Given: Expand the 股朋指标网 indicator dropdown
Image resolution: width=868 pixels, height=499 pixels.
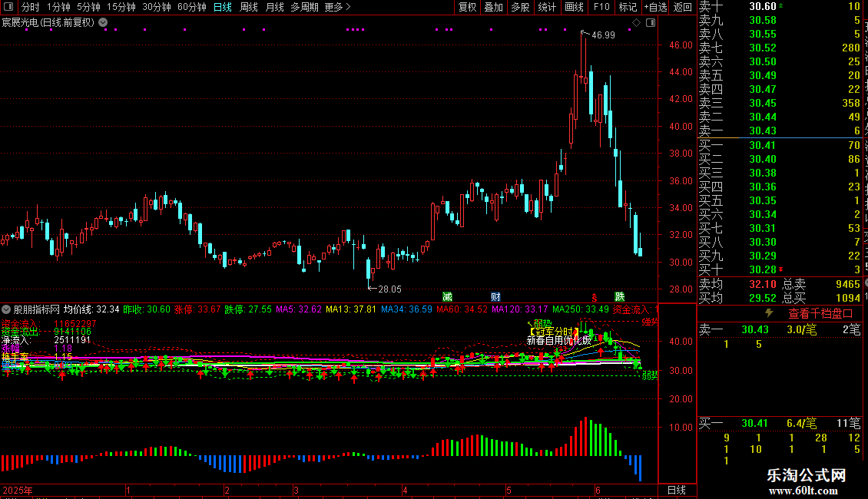Looking at the screenshot, I should [x=6, y=309].
